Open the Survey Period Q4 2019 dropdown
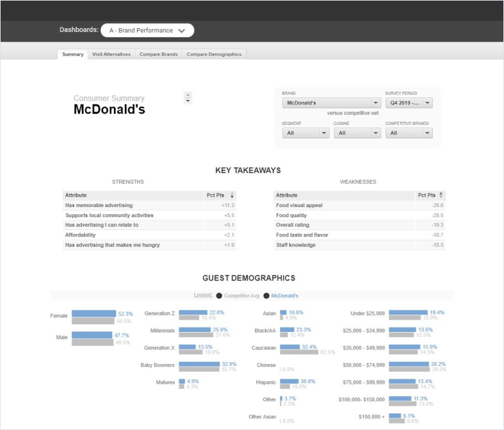The width and height of the screenshot is (504, 430). tap(409, 103)
